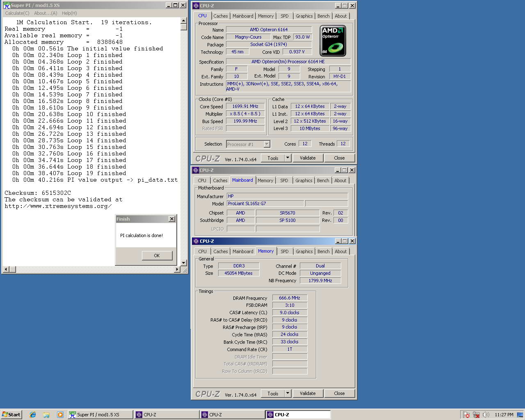
Task: Click the Action Center flag tray icon
Action: (466, 415)
